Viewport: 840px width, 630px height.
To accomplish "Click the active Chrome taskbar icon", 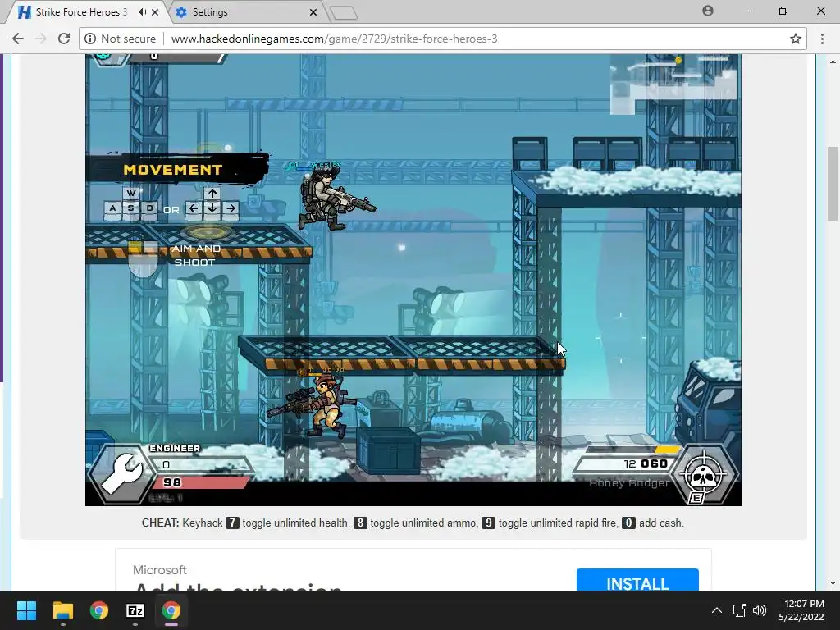I will click(171, 610).
